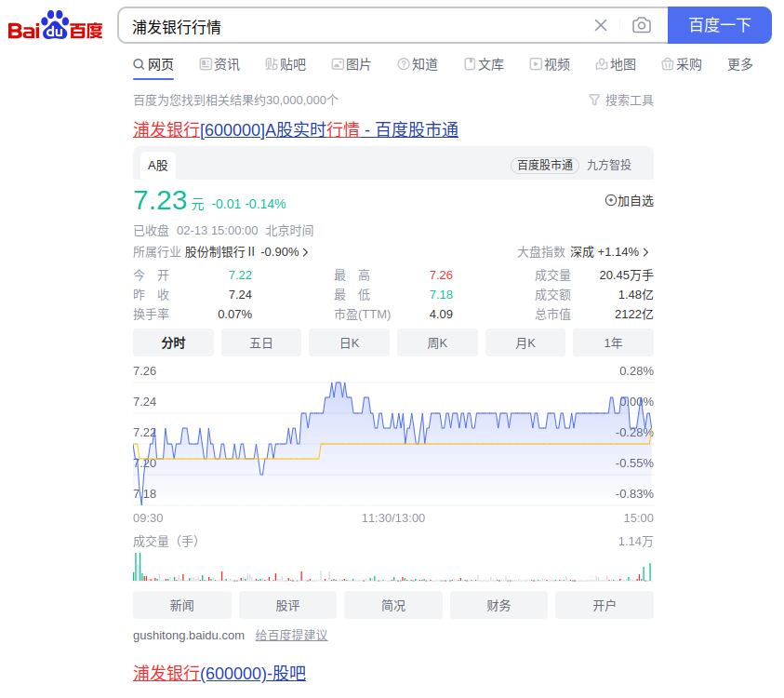Click the 开户 button
Image resolution: width=784 pixels, height=698 pixels.
pyautogui.click(x=605, y=606)
